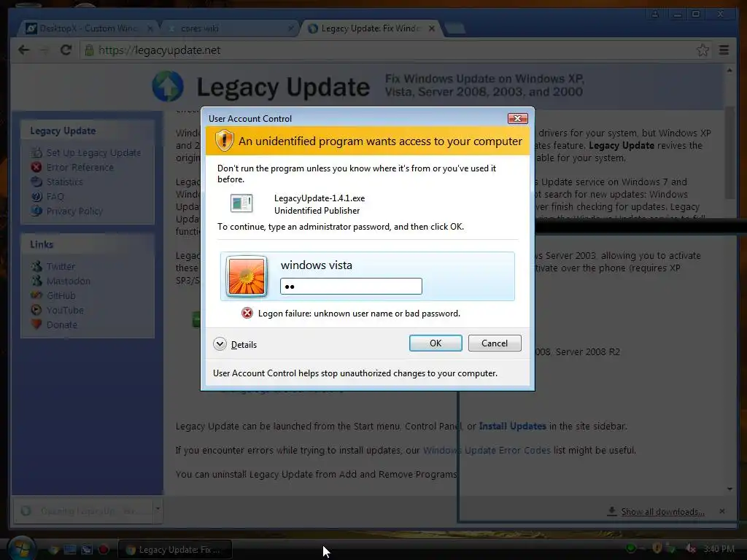The height and width of the screenshot is (560, 747).
Task: Close the cores wiki browser tab
Action: [290, 28]
